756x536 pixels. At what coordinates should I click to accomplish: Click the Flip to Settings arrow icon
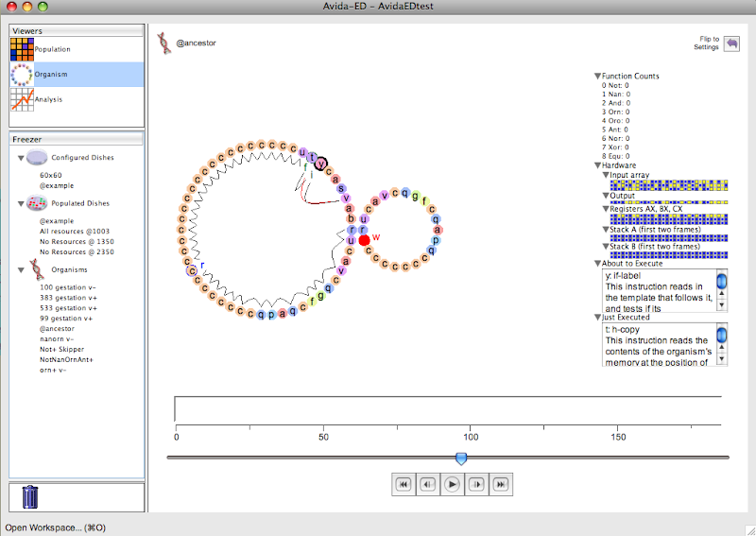pos(730,43)
